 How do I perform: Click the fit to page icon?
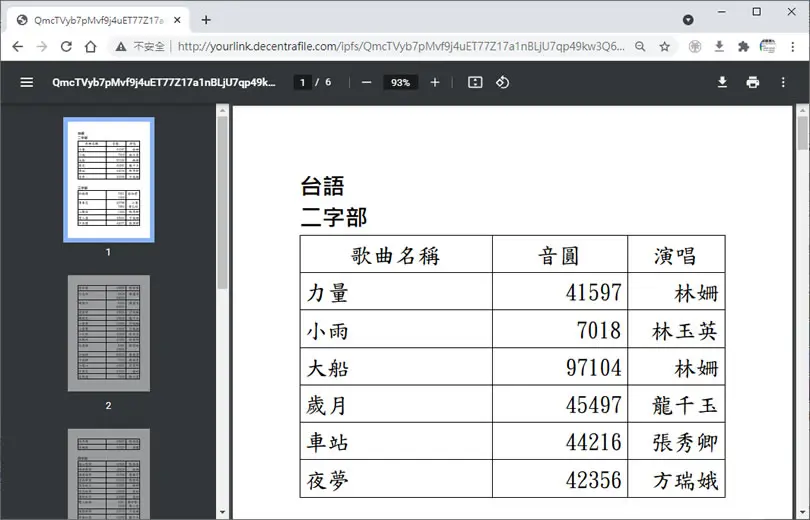tap(475, 83)
